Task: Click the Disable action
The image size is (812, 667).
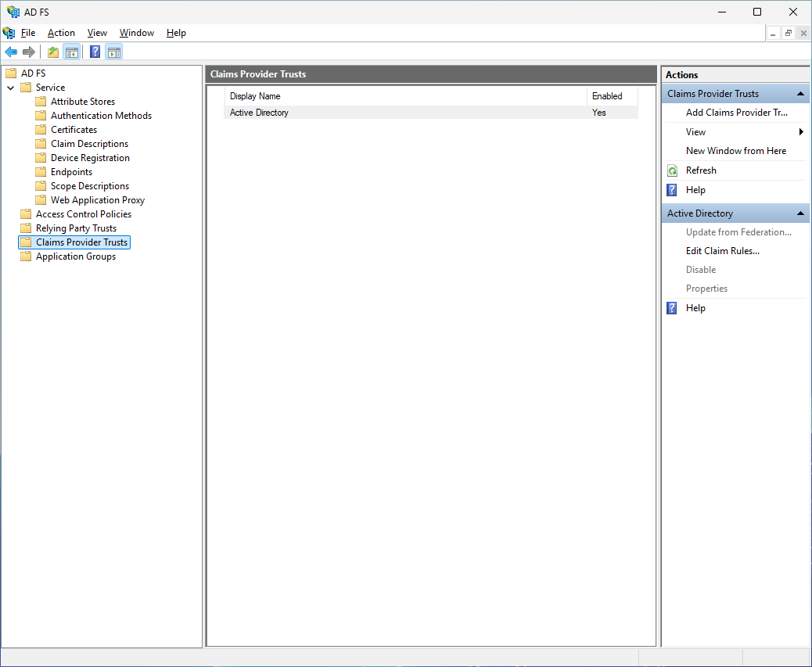Action: (x=701, y=270)
